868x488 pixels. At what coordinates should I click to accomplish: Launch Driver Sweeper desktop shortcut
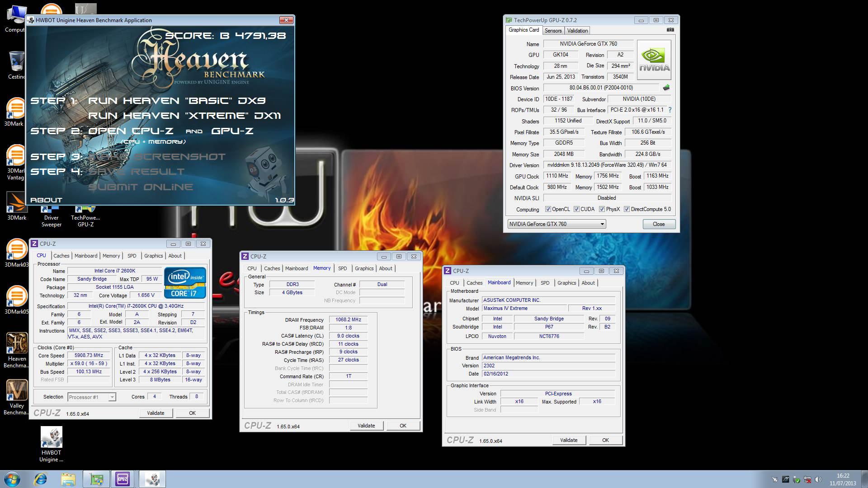51,217
